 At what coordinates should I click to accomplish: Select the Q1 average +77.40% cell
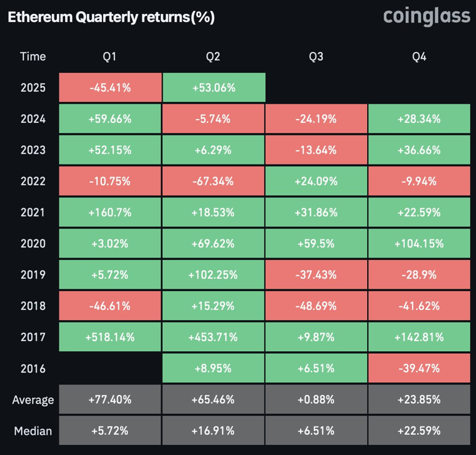[110, 400]
